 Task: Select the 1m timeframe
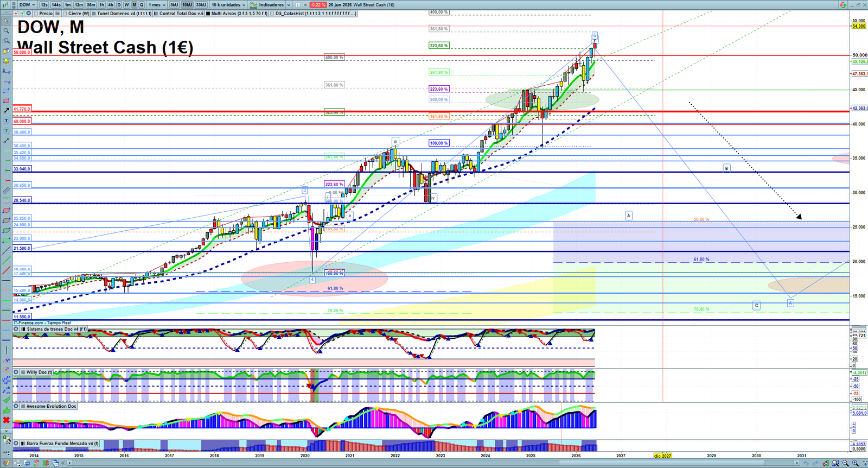pyautogui.click(x=68, y=5)
